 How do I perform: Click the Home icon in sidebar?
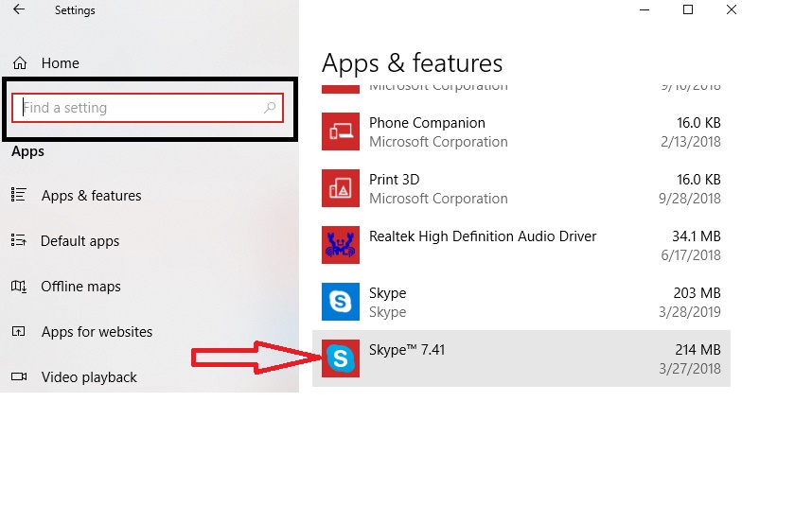(x=19, y=63)
